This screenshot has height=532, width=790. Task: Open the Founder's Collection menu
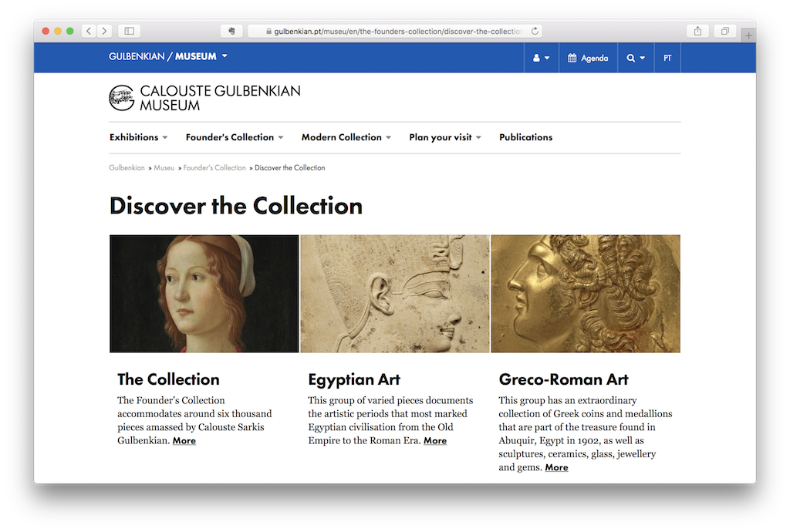click(235, 137)
